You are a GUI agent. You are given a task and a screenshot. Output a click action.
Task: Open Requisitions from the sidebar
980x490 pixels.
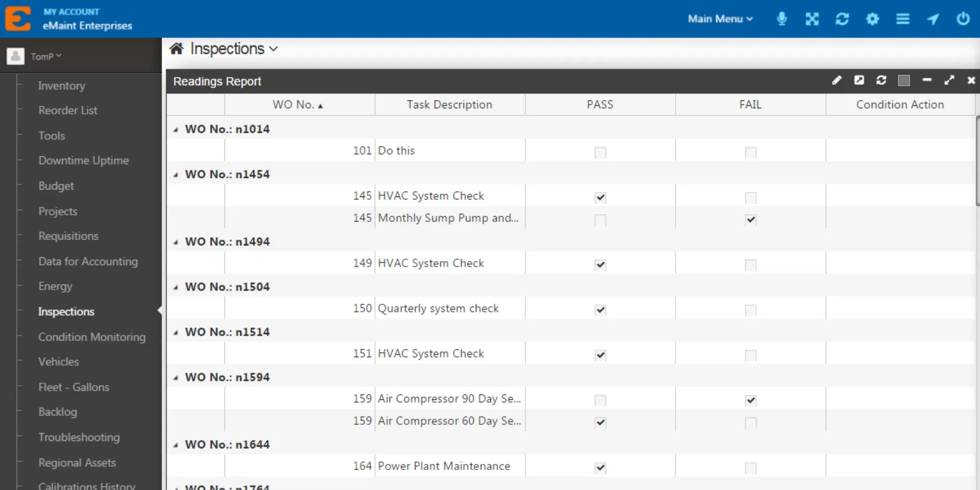tap(69, 236)
